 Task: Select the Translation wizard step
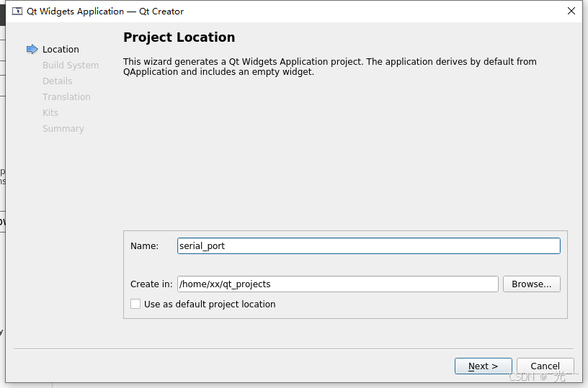(x=66, y=96)
